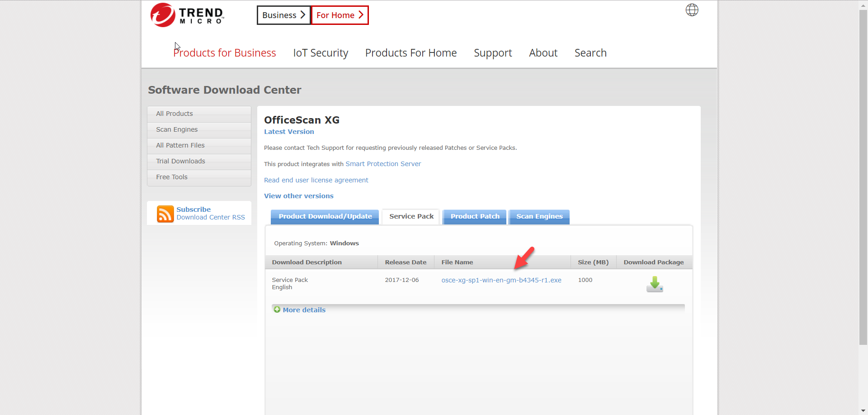Click the orange RSS feed icon
Image resolution: width=868 pixels, height=415 pixels.
[165, 214]
